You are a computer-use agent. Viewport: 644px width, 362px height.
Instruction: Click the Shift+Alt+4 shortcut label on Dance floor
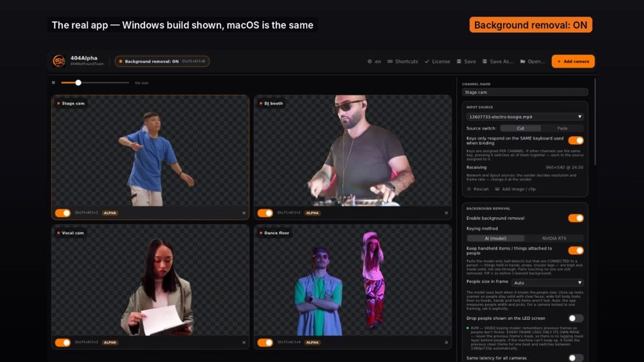(288, 342)
